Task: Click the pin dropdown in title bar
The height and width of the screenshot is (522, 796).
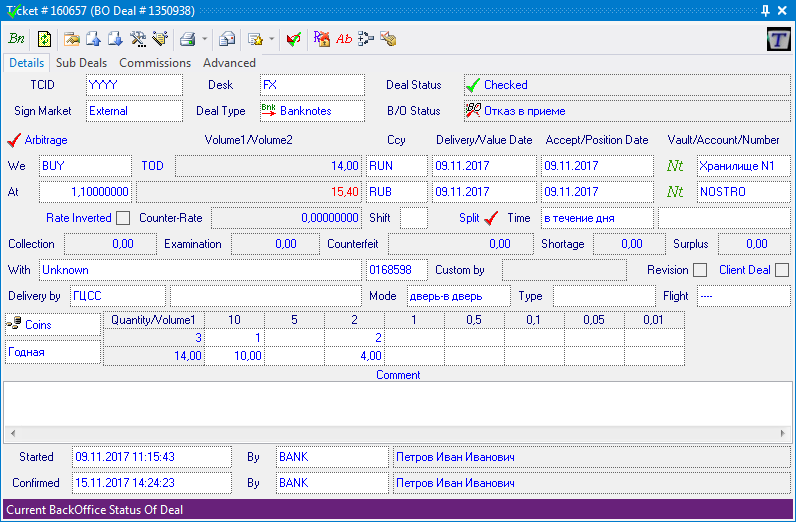Action: coord(765,10)
